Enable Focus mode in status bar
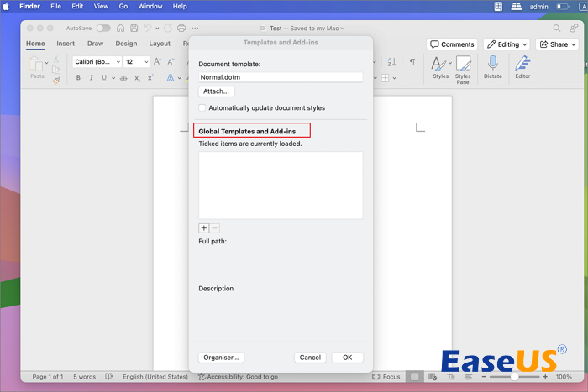 click(386, 377)
